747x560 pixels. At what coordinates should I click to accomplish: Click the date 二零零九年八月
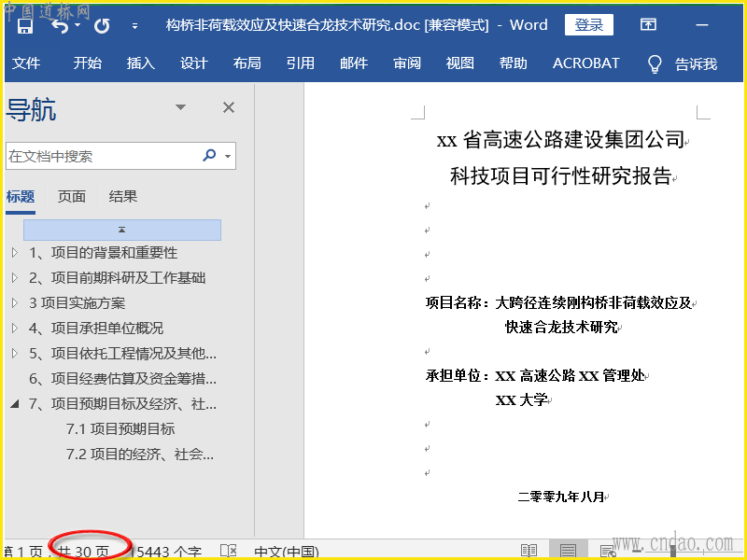[561, 497]
